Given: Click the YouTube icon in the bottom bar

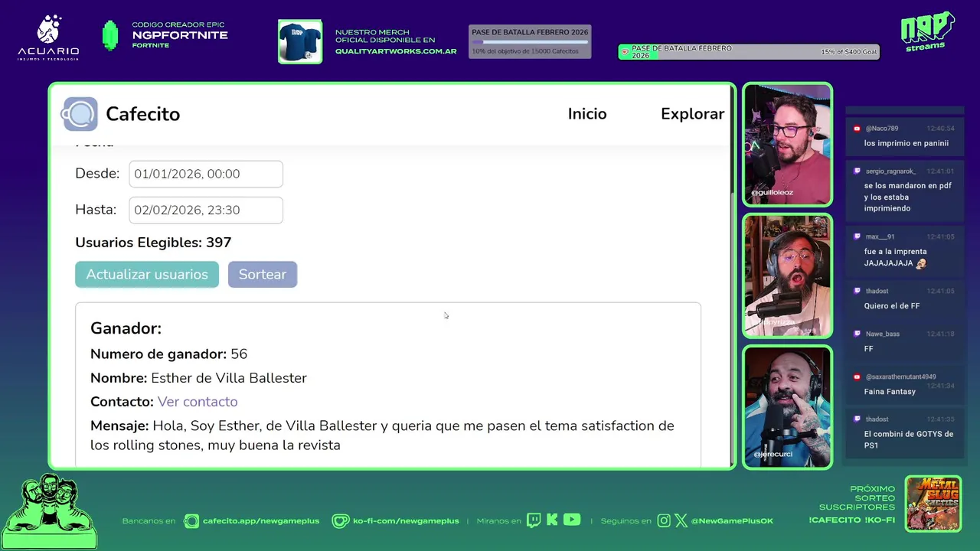Looking at the screenshot, I should click(572, 520).
